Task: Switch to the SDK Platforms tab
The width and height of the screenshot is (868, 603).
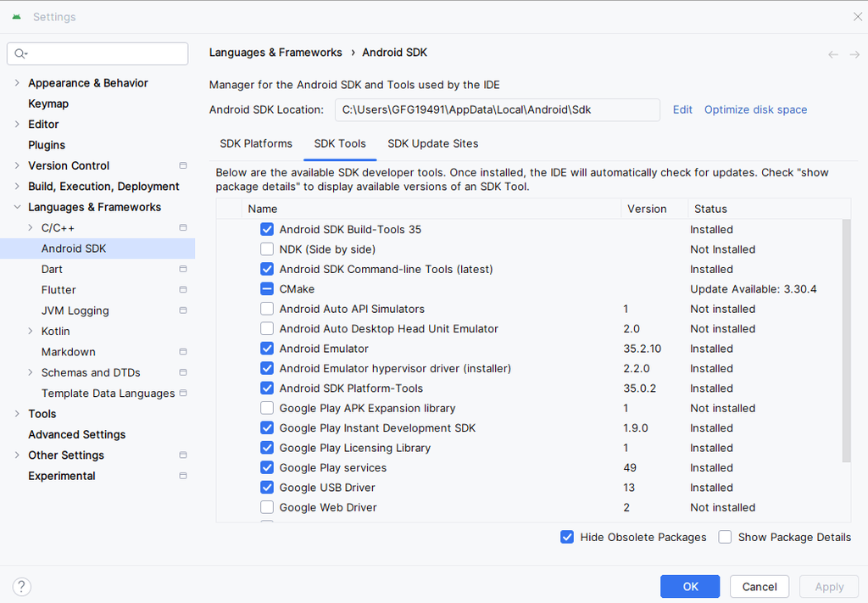Action: point(256,143)
